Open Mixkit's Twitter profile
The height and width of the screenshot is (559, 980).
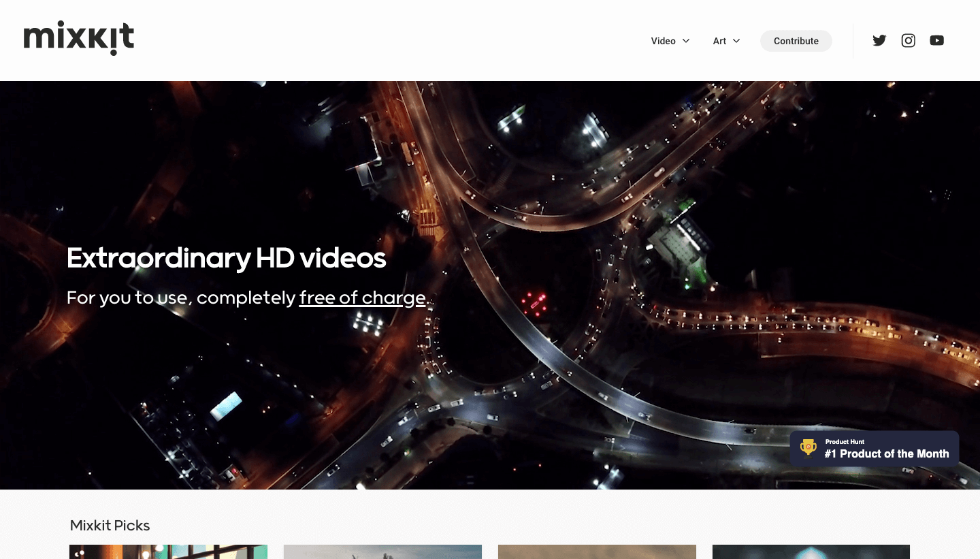tap(879, 40)
